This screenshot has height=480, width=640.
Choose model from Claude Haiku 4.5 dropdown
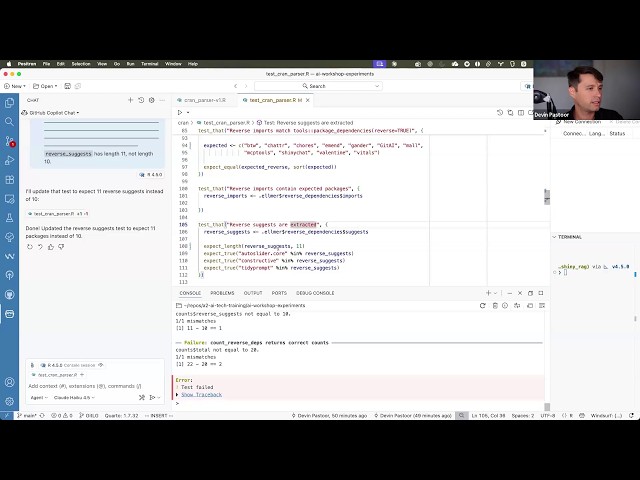click(x=74, y=398)
